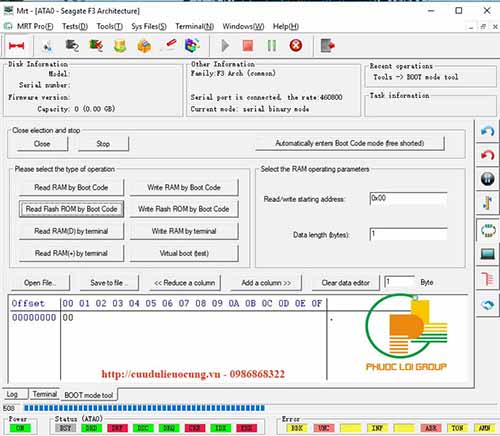This screenshot has width=500, height=436.
Task: Click the Add a column >> button
Action: coord(266,283)
